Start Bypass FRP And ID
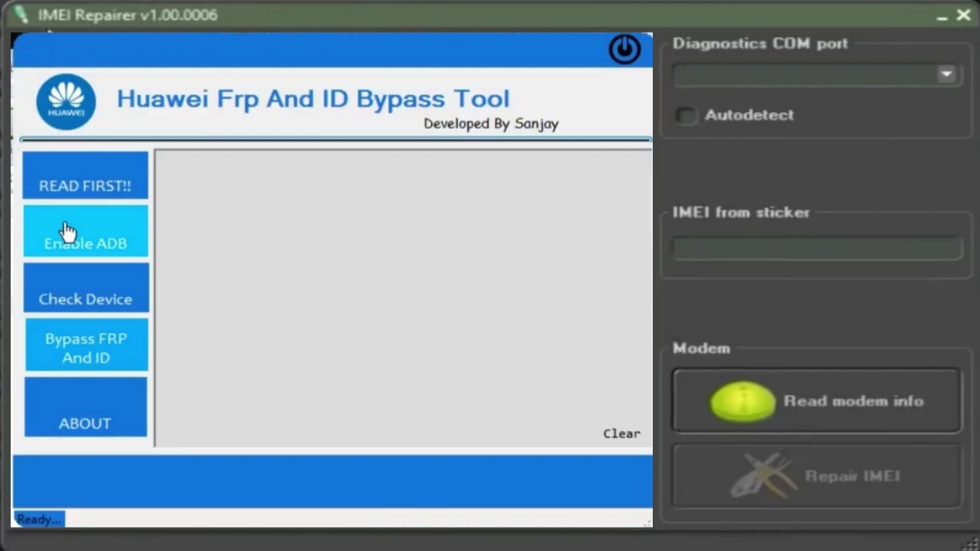This screenshot has width=980, height=551. coord(86,345)
